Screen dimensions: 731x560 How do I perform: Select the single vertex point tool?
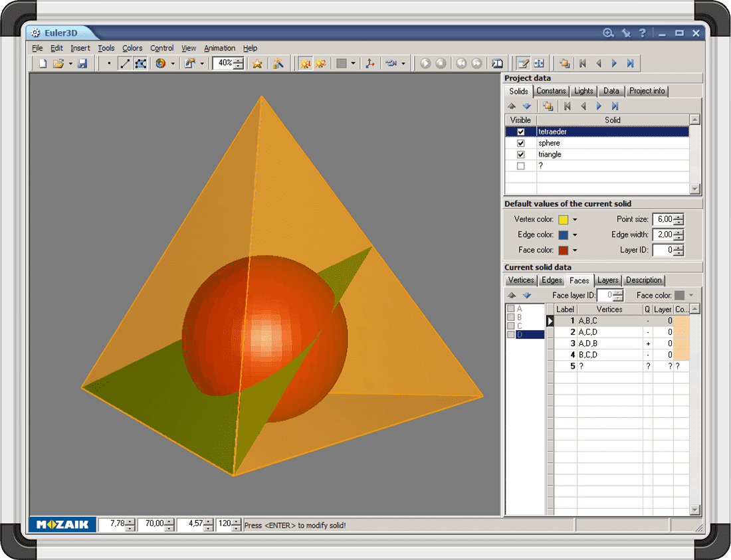coord(109,64)
